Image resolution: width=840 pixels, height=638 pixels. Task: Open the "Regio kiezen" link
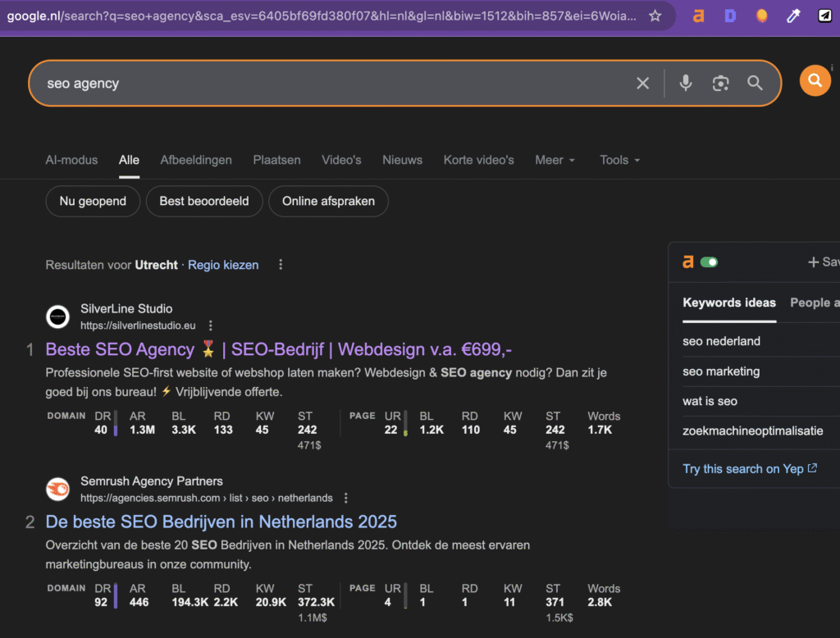(223, 265)
